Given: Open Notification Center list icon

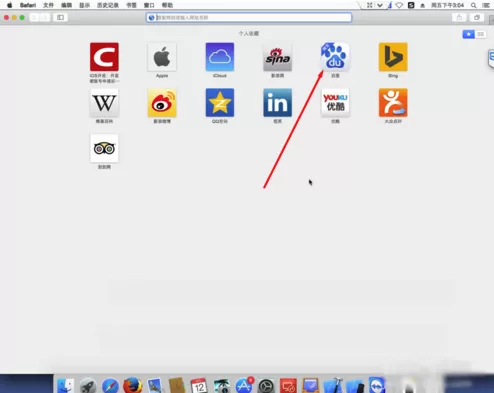Looking at the screenshot, I should pos(486,5).
